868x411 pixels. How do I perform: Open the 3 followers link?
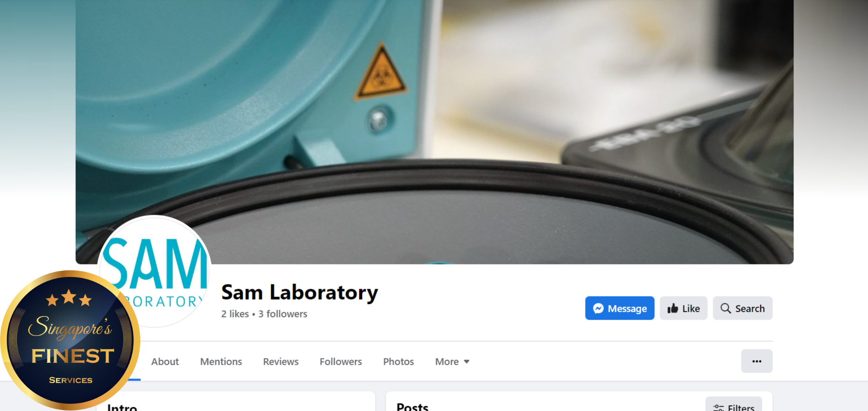[x=283, y=314]
